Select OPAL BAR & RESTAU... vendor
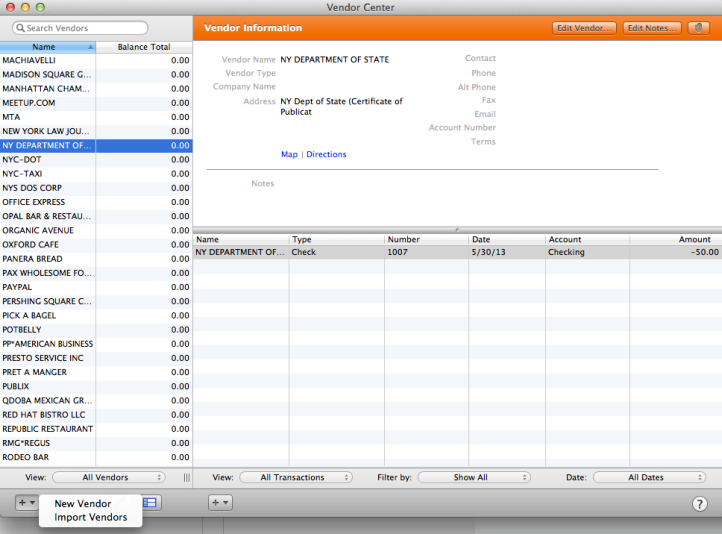The image size is (722, 534). tap(96, 216)
